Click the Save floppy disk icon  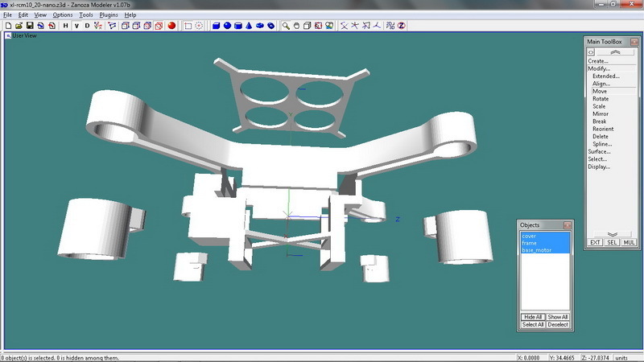(x=30, y=25)
